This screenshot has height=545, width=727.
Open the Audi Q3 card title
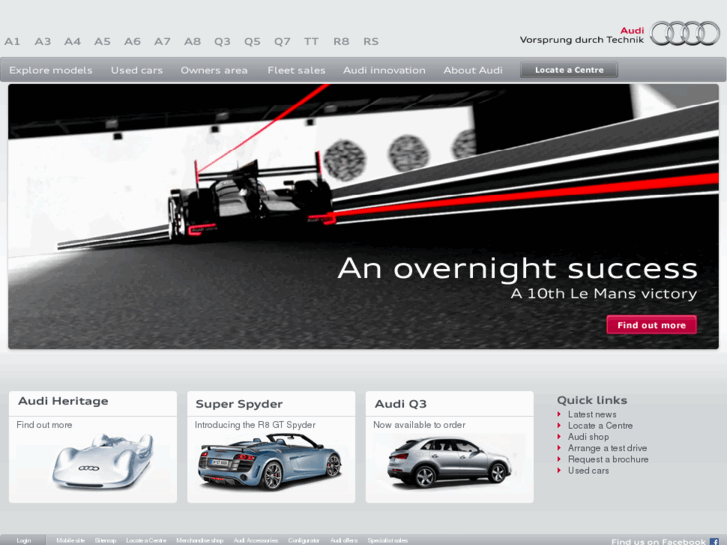401,404
